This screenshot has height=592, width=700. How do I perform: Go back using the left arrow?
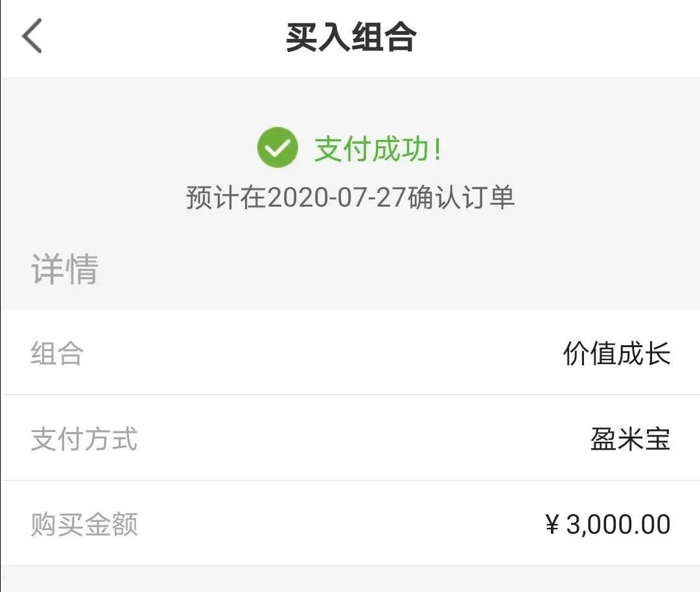coord(32,36)
